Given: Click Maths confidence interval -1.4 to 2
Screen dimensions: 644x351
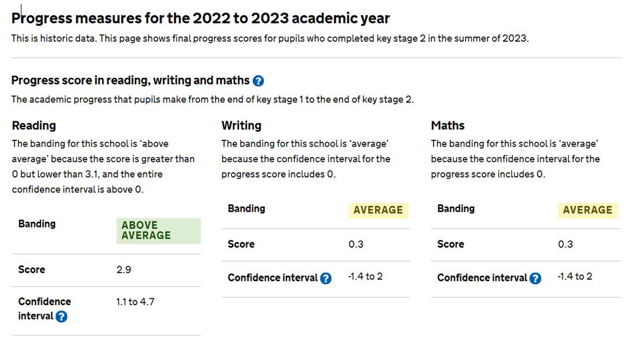Looking at the screenshot, I should click(x=574, y=276).
